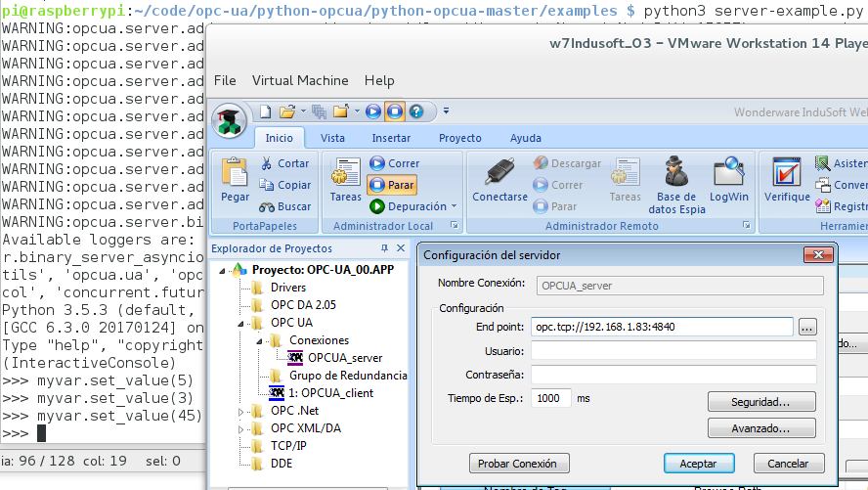Viewport: 868px width, 490px height.
Task: Click Usuario input field
Action: [673, 350]
